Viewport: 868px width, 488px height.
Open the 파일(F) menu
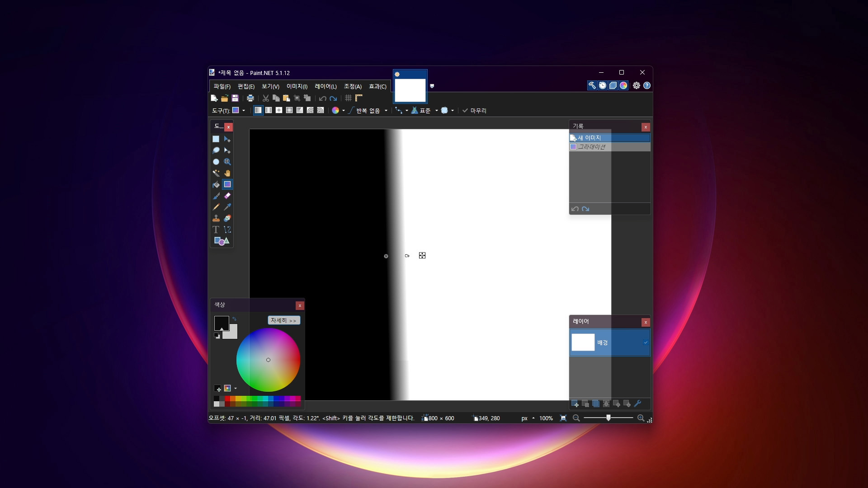(x=222, y=86)
